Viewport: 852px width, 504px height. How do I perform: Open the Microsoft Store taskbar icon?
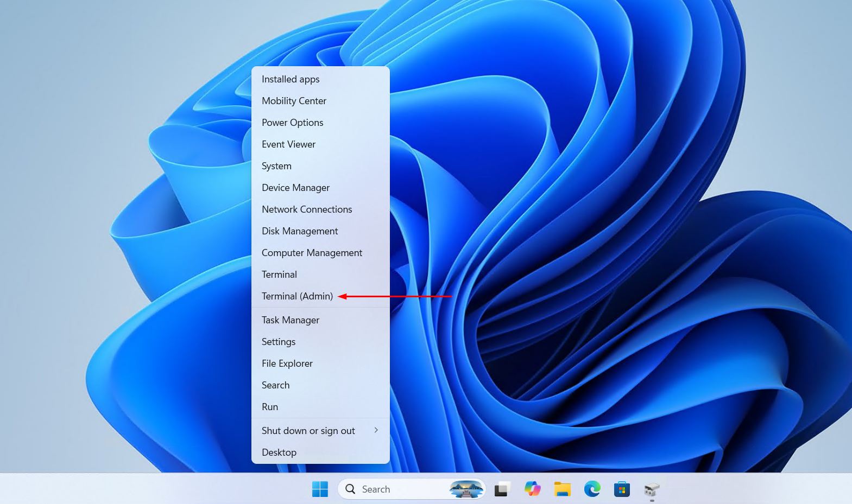pyautogui.click(x=622, y=489)
